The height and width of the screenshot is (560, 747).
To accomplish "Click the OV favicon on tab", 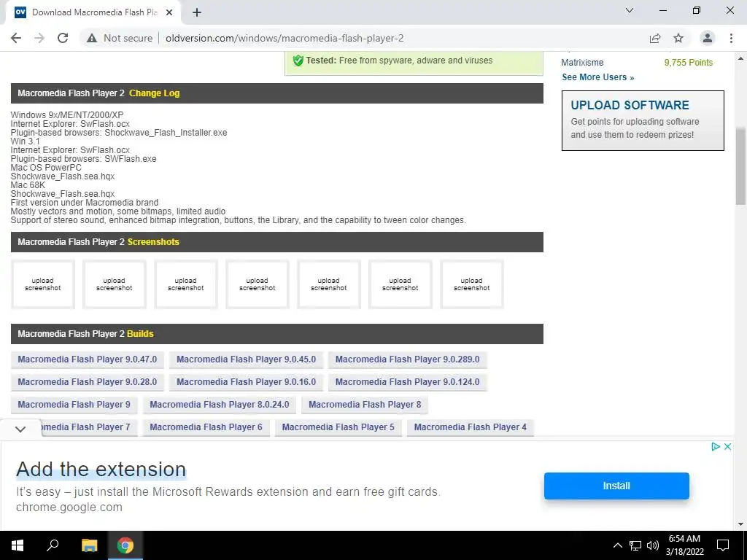I will (x=20, y=12).
